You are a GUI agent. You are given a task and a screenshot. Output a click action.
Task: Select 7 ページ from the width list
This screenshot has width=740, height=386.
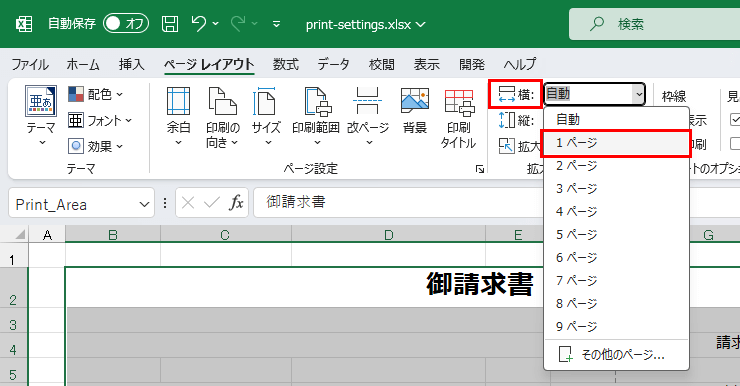tap(616, 281)
